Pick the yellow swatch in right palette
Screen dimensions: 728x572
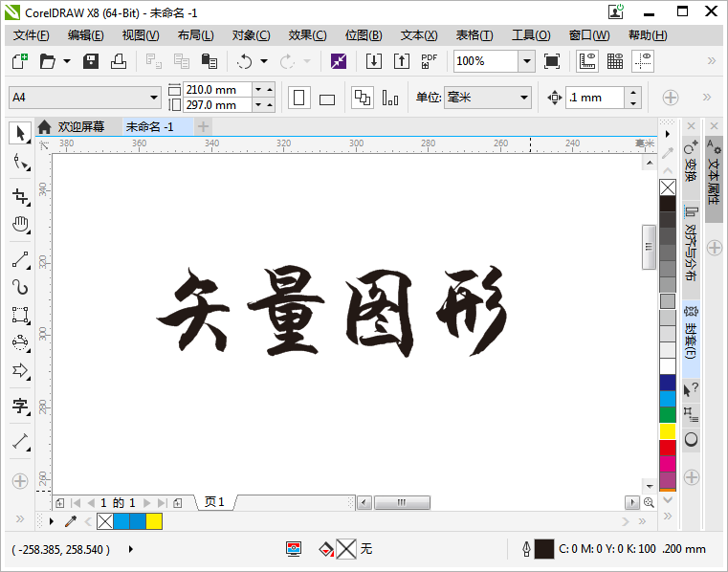tap(668, 431)
